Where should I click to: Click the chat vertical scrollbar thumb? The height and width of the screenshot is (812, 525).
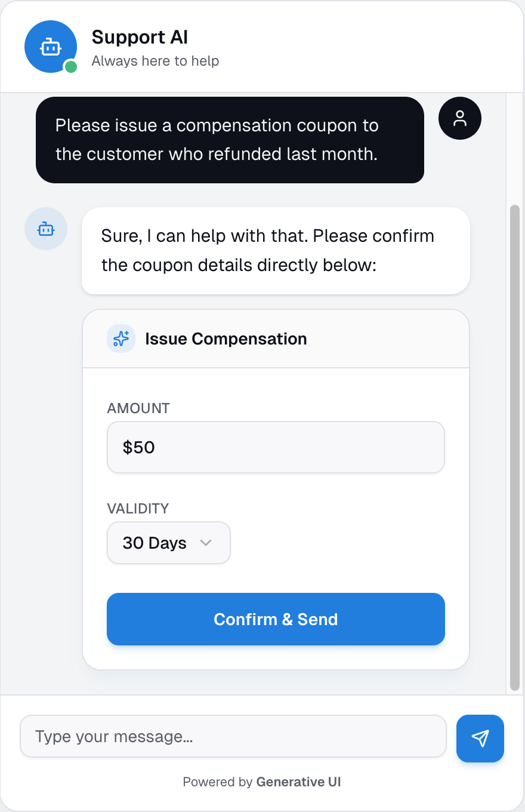(515, 448)
